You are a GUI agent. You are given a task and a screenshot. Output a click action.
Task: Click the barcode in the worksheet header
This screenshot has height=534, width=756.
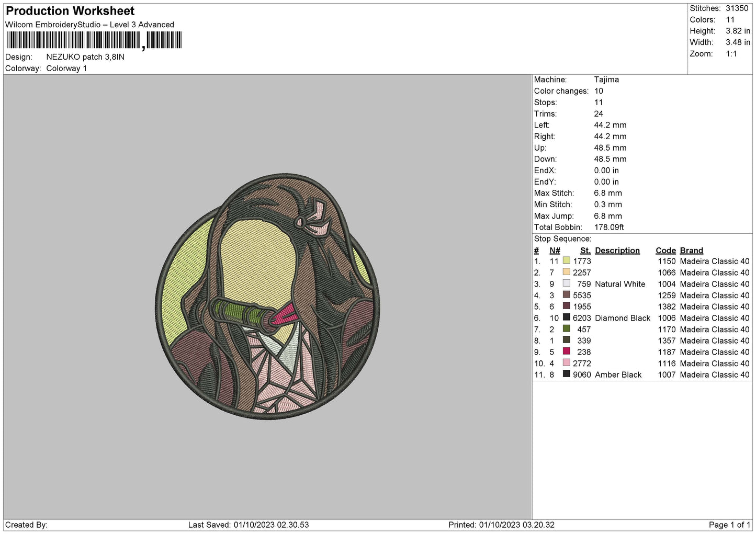[x=94, y=40]
